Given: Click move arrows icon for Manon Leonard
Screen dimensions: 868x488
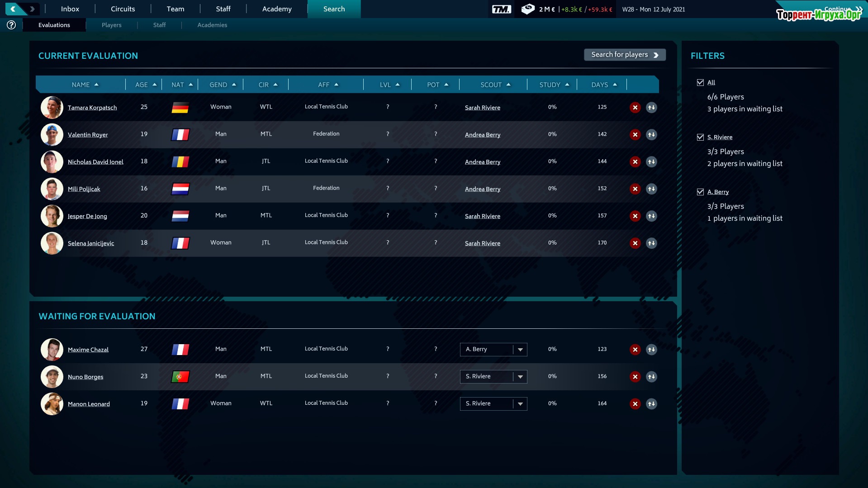Looking at the screenshot, I should click(651, 404).
